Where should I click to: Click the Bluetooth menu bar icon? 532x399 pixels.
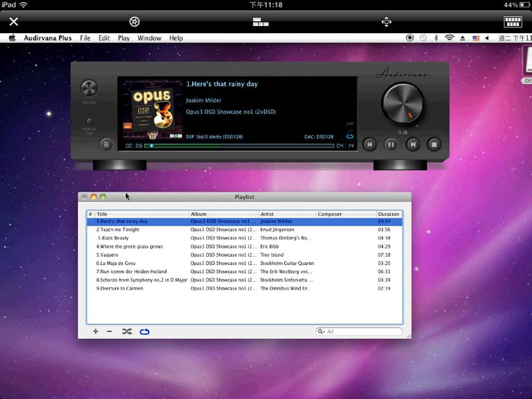[x=436, y=38]
